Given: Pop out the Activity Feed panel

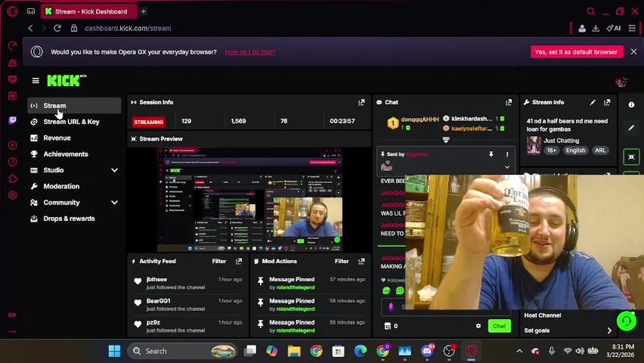Looking at the screenshot, I should tap(239, 261).
